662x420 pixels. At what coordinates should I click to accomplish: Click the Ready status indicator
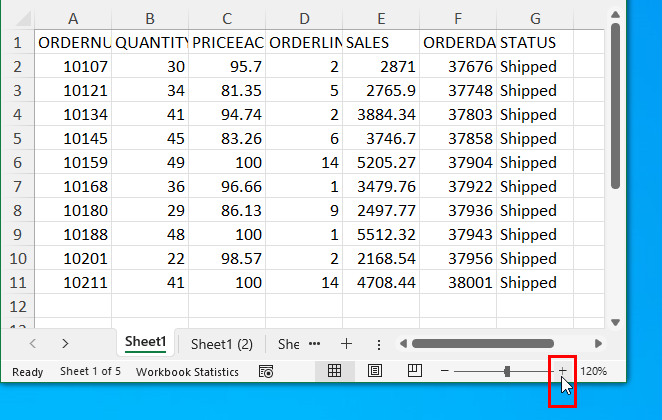pyautogui.click(x=27, y=372)
